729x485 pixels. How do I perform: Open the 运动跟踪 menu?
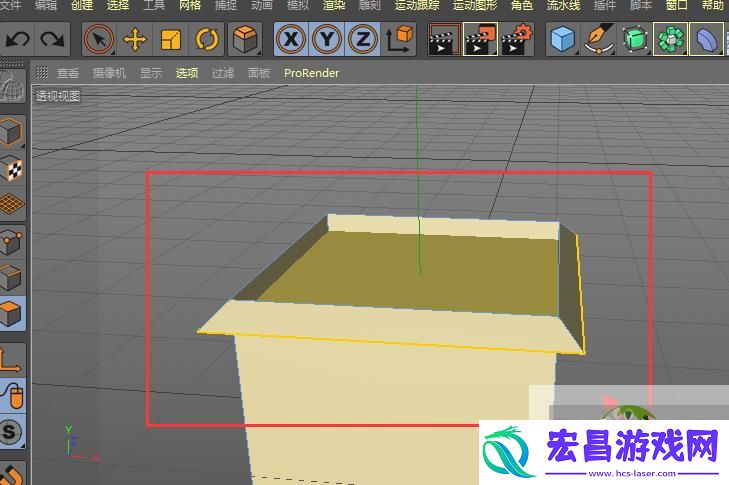[x=417, y=6]
